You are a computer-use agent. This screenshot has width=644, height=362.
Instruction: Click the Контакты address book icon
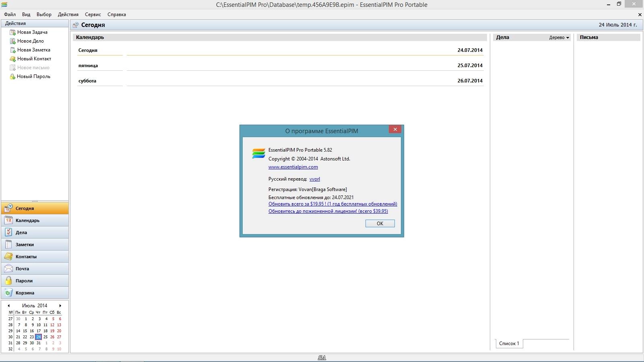[8, 256]
